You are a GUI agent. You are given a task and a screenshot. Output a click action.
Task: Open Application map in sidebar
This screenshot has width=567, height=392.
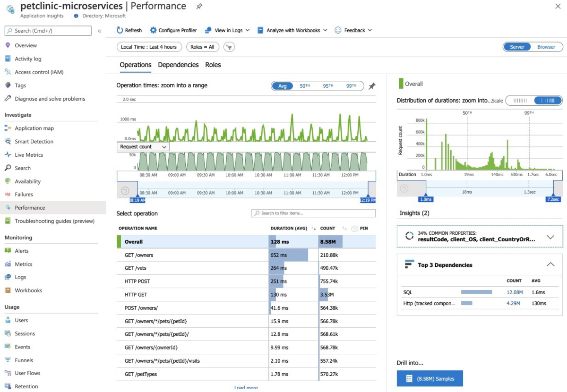pyautogui.click(x=34, y=128)
